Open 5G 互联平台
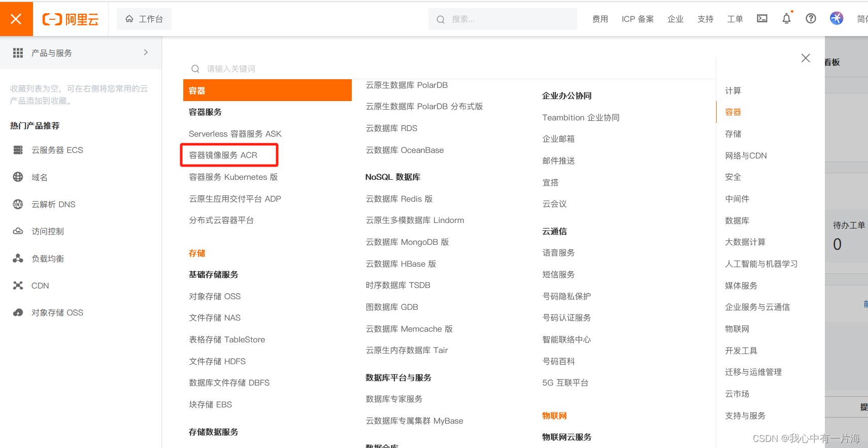Image resolution: width=868 pixels, height=448 pixels. pyautogui.click(x=565, y=382)
